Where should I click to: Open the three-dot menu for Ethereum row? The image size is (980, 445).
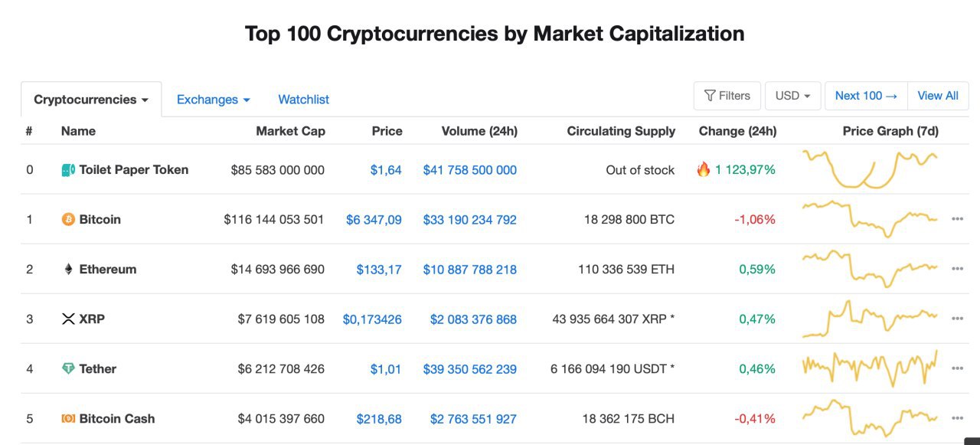[957, 269]
